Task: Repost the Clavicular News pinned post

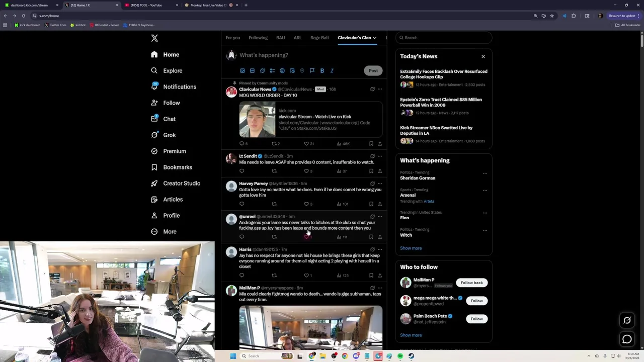Action: (274, 144)
